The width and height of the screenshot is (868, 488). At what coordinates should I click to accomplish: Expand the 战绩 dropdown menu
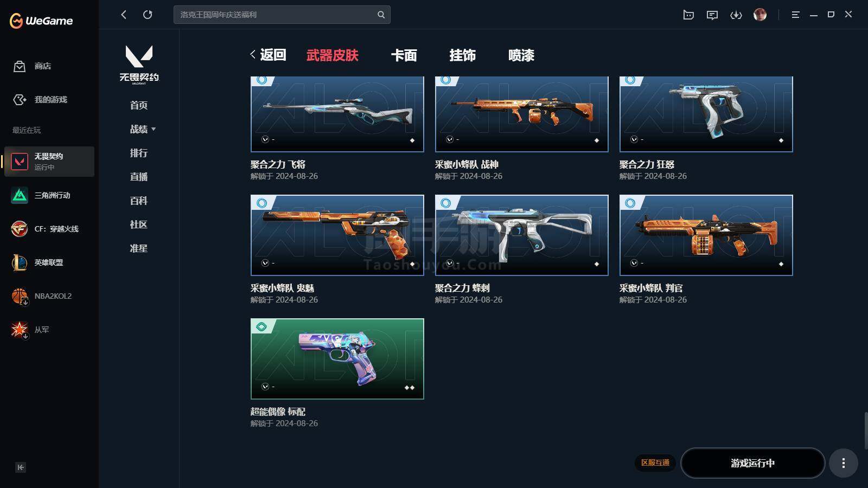(143, 129)
